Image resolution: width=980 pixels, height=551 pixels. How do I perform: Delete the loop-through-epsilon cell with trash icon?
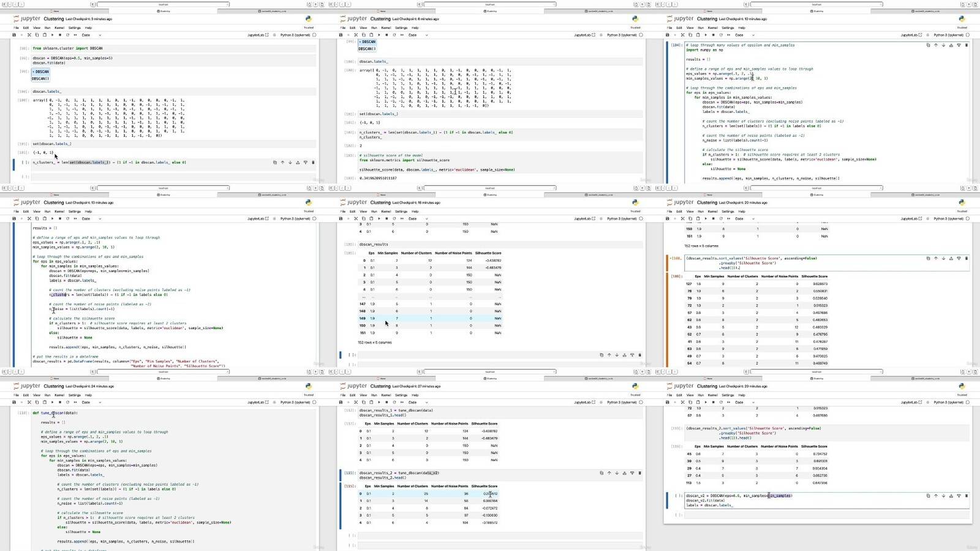(x=967, y=45)
